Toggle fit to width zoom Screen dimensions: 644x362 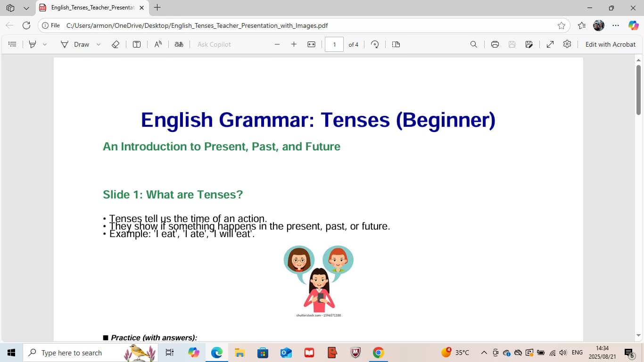point(311,44)
